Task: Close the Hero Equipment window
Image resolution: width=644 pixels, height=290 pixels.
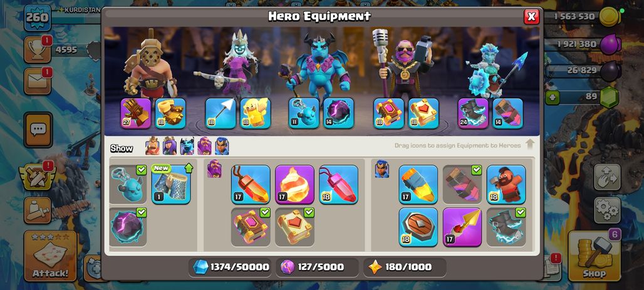Action: [531, 16]
